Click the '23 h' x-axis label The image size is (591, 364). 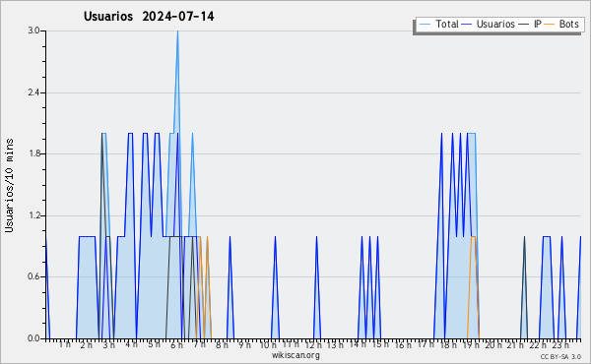[x=560, y=345]
